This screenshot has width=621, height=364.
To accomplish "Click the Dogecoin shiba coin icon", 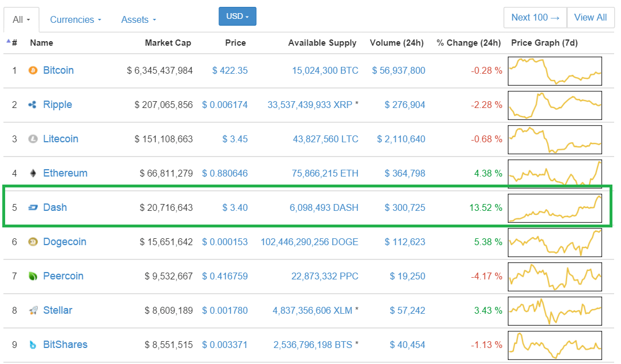I will click(33, 242).
